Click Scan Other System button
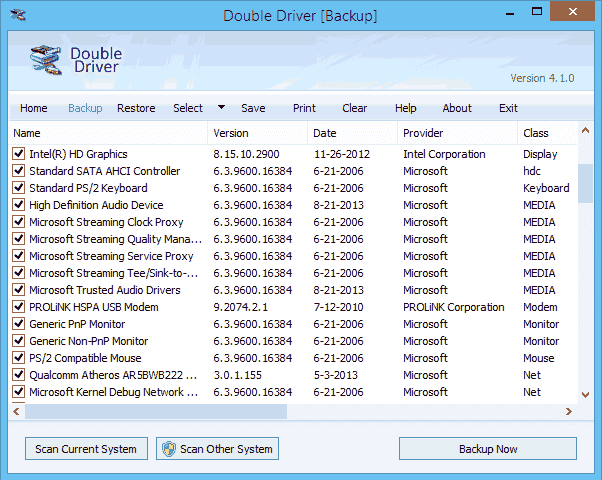 (x=217, y=449)
